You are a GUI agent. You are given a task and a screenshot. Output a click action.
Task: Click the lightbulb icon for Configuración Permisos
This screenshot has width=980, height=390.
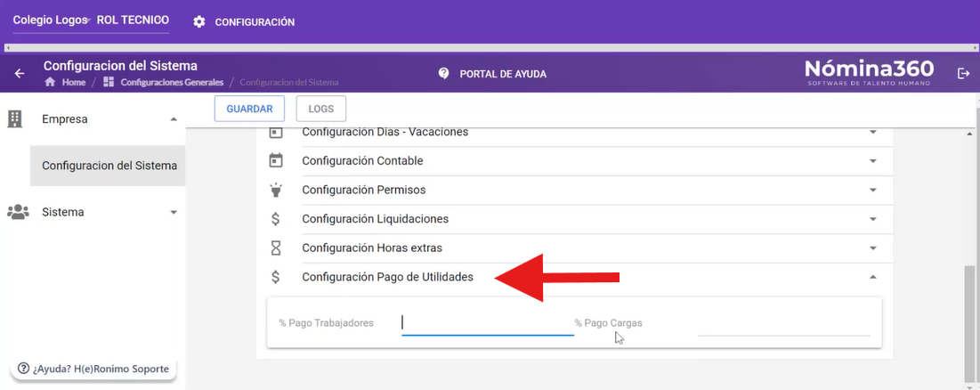(276, 190)
